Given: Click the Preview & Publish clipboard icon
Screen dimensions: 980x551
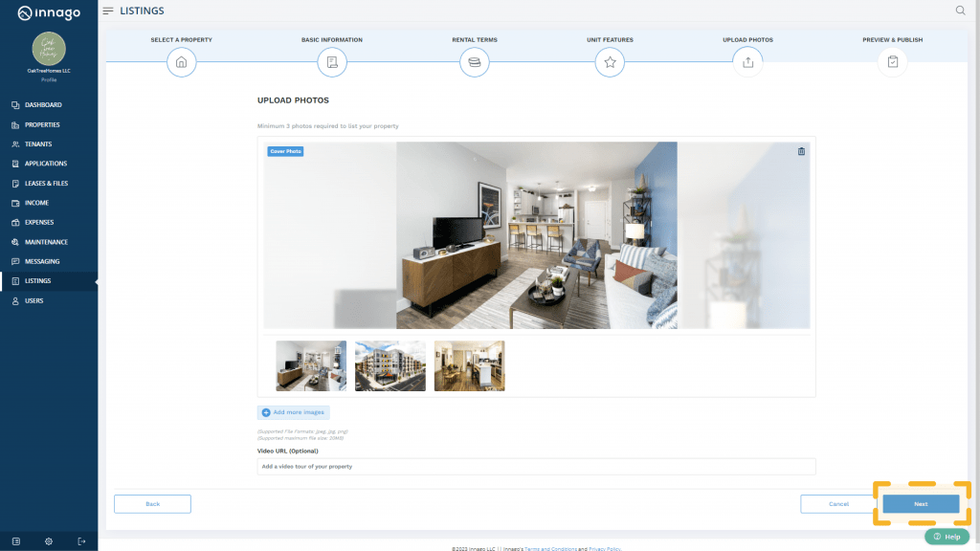Looking at the screenshot, I should pyautogui.click(x=892, y=62).
